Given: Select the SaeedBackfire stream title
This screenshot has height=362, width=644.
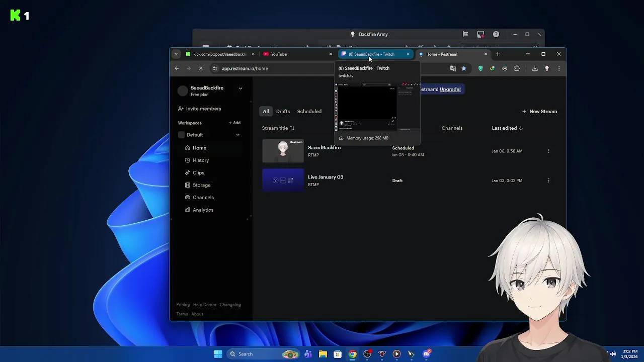Looking at the screenshot, I should [324, 148].
